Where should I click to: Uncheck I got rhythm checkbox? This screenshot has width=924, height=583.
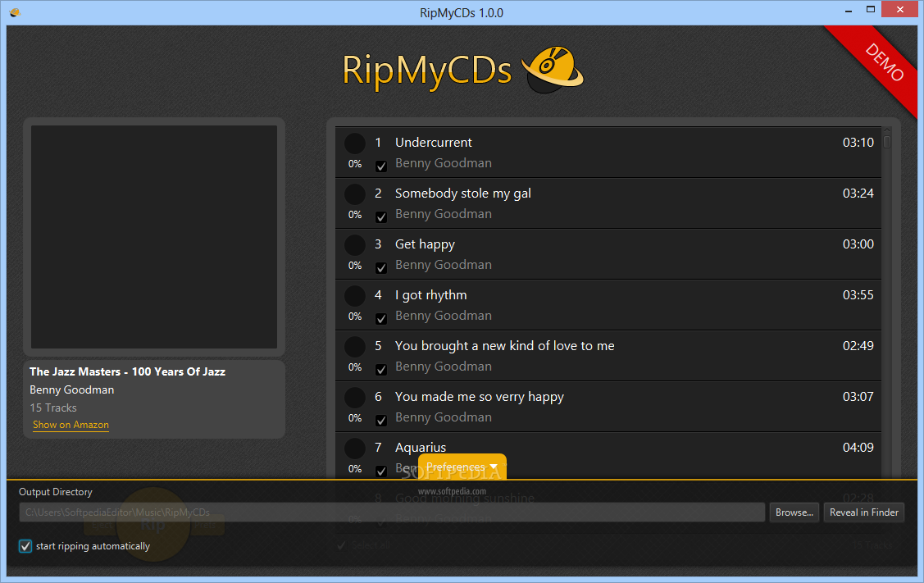tap(381, 318)
